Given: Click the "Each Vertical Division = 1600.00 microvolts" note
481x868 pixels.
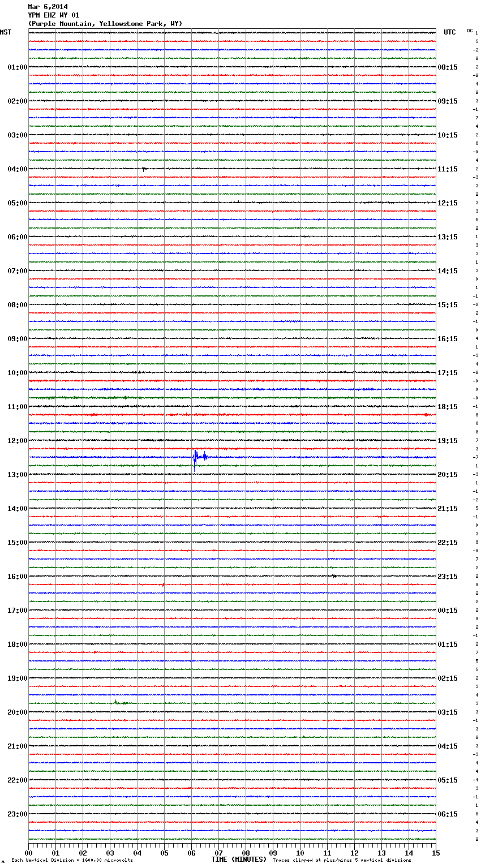Looking at the screenshot, I should pos(72,861).
